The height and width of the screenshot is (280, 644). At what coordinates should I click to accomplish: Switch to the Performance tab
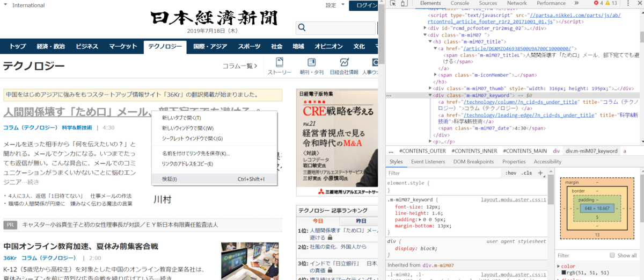(551, 3)
